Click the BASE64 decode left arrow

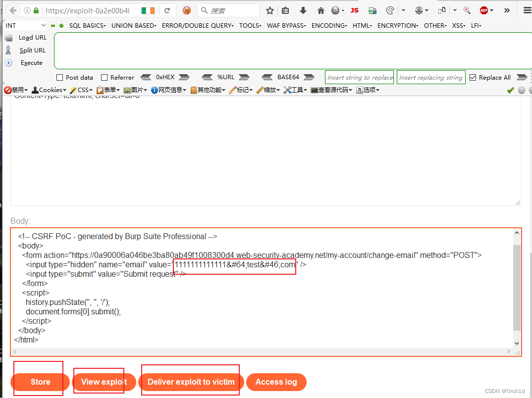267,77
